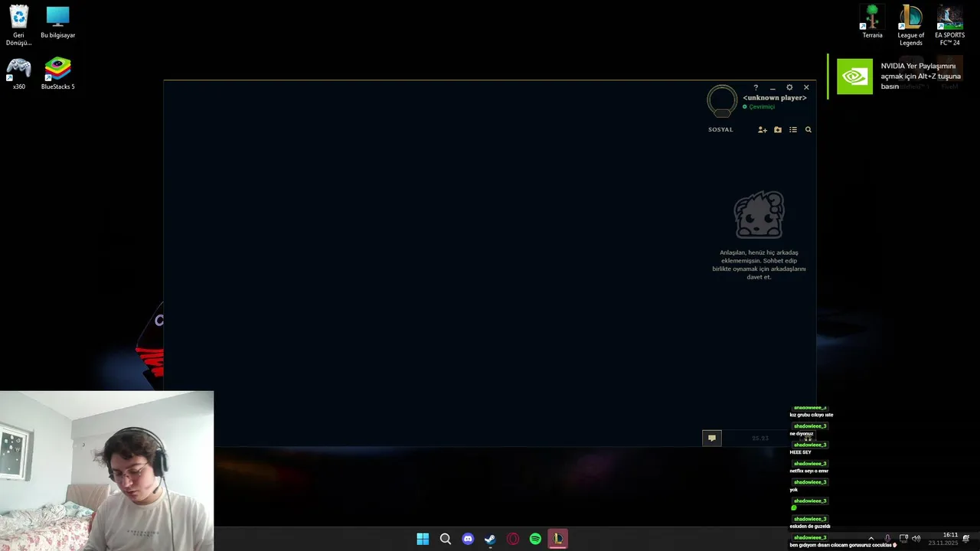This screenshot has height=551, width=980.
Task: Click the microphone tray icon
Action: click(887, 539)
